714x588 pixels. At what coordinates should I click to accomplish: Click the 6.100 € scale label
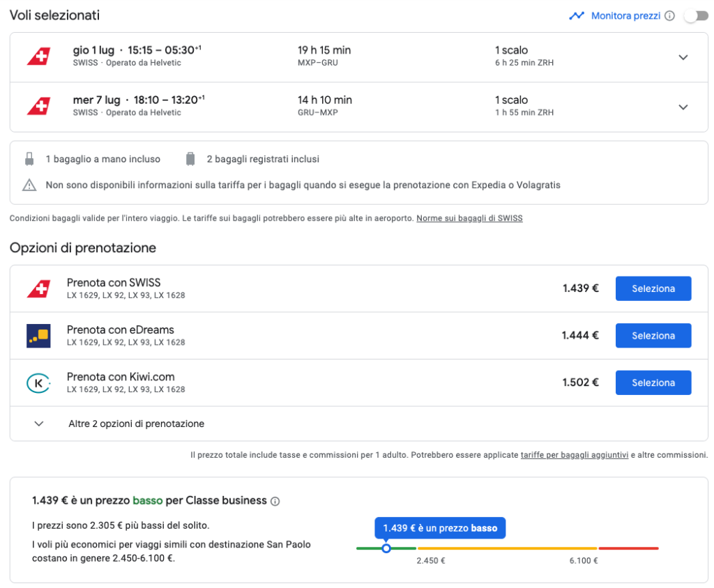click(x=584, y=561)
